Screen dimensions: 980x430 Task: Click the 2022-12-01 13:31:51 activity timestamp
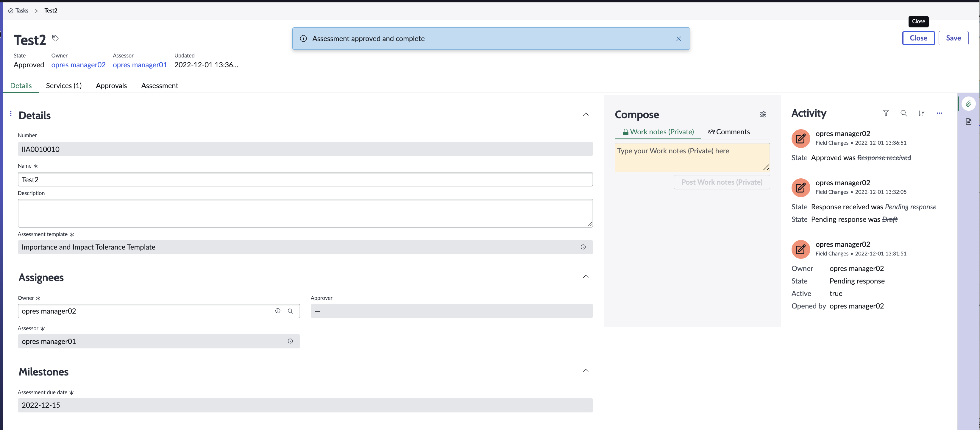(880, 254)
